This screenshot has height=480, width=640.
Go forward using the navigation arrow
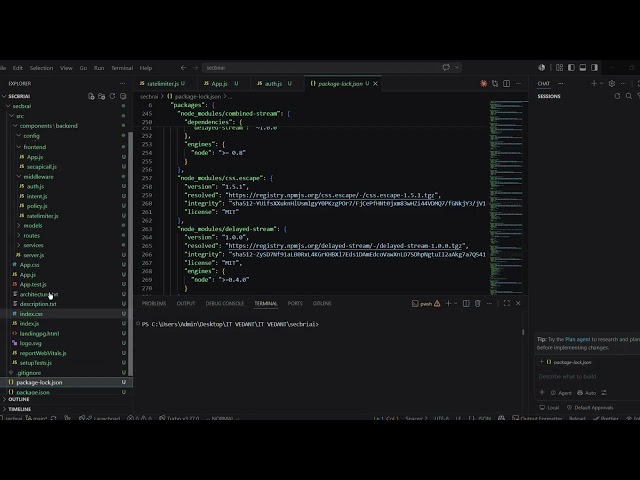pyautogui.click(x=195, y=68)
